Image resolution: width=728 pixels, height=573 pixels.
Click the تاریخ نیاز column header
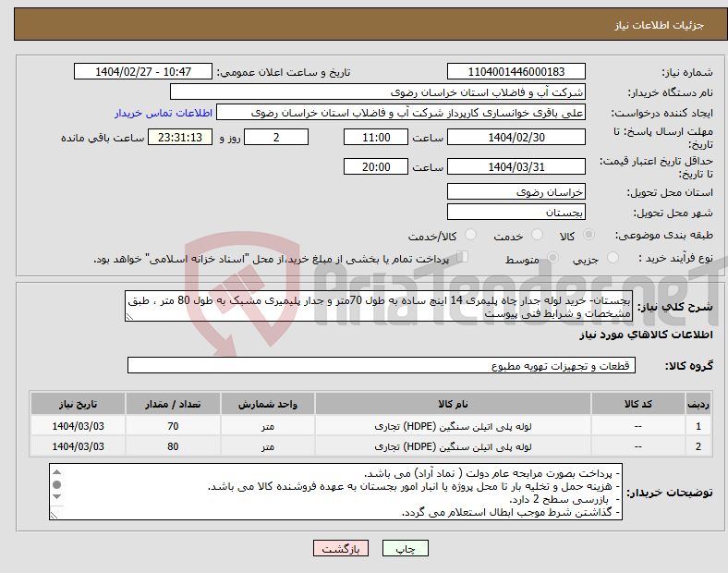pyautogui.click(x=78, y=404)
